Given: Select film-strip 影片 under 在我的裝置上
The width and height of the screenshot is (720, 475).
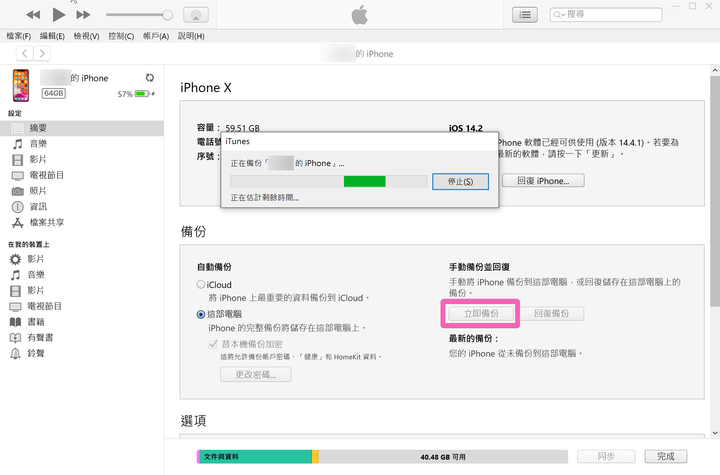Looking at the screenshot, I should [82, 290].
